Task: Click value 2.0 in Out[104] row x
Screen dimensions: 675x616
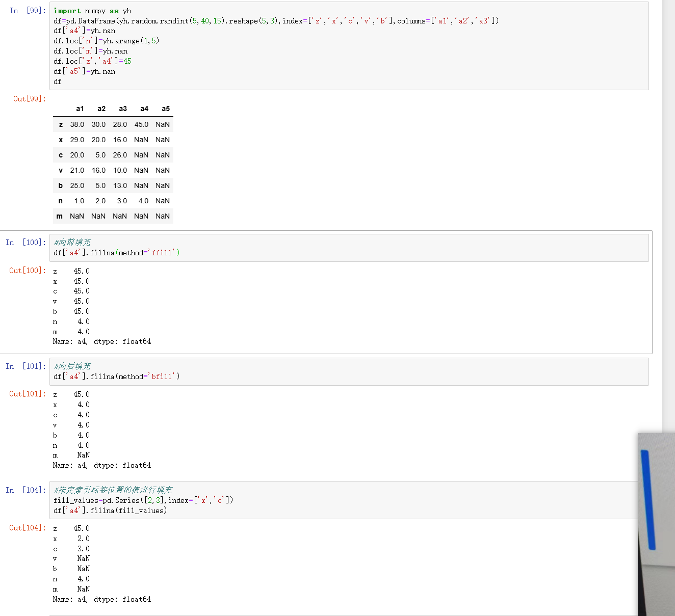Action: pyautogui.click(x=84, y=539)
